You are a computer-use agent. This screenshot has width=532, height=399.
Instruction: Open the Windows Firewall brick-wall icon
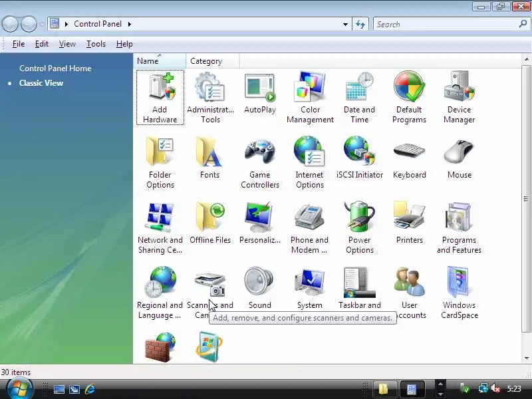(160, 347)
